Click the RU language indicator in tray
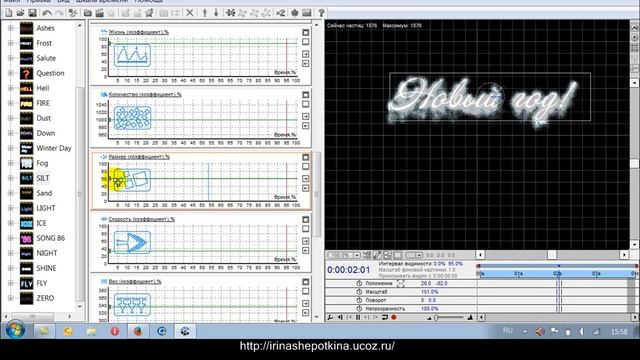The image size is (640, 360). tap(507, 331)
